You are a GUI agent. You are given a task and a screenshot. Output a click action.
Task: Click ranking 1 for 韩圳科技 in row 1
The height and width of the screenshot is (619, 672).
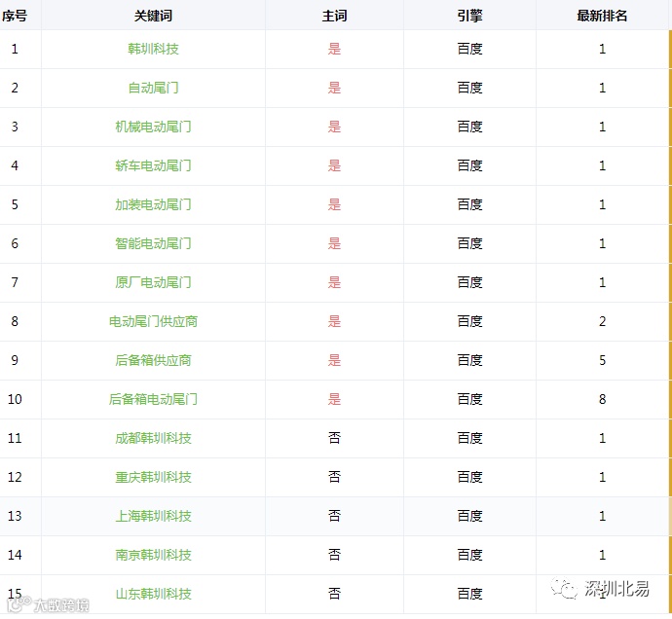[602, 49]
